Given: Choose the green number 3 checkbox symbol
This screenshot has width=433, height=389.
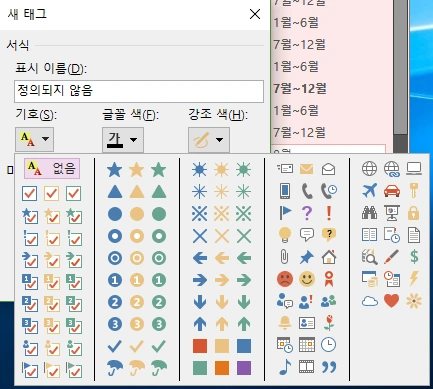Looking at the screenshot, I should (x=73, y=326).
